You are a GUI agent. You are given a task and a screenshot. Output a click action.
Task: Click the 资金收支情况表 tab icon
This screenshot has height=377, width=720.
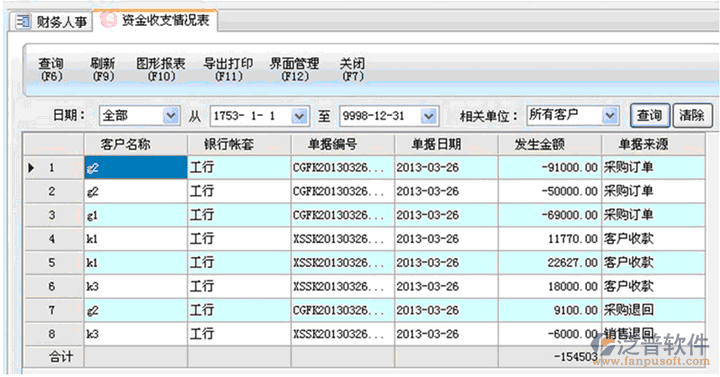click(108, 20)
